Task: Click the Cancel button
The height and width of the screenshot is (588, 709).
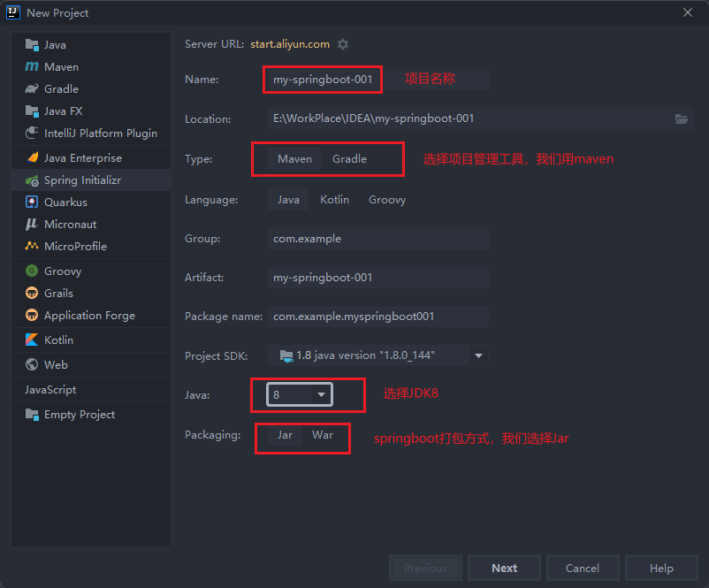Action: tap(583, 568)
